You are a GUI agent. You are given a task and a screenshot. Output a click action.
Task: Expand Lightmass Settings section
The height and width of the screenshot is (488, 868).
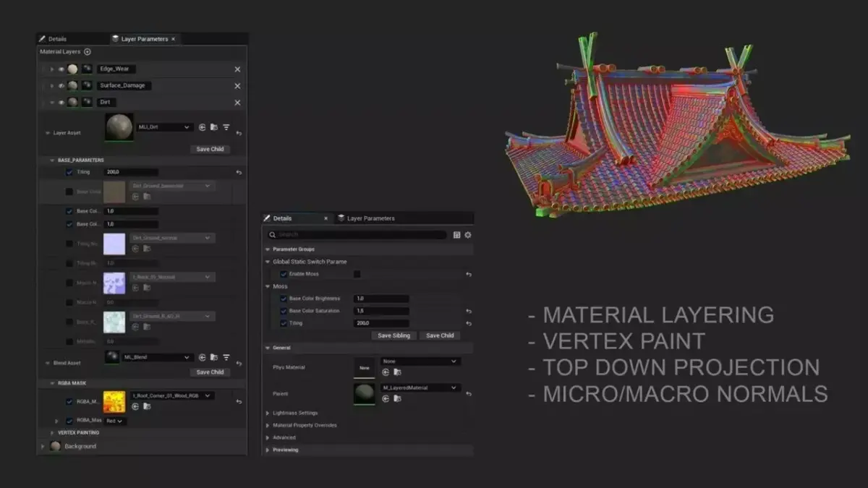(x=268, y=413)
